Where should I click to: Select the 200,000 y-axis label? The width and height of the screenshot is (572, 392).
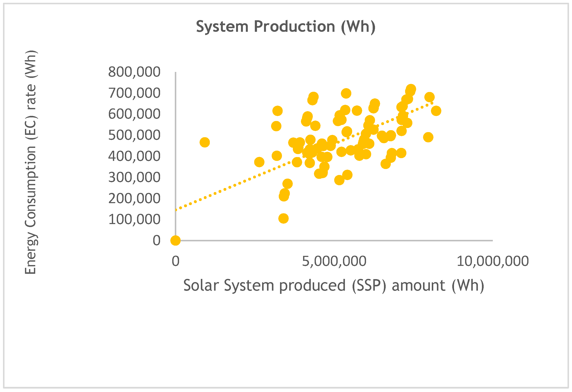click(x=134, y=199)
